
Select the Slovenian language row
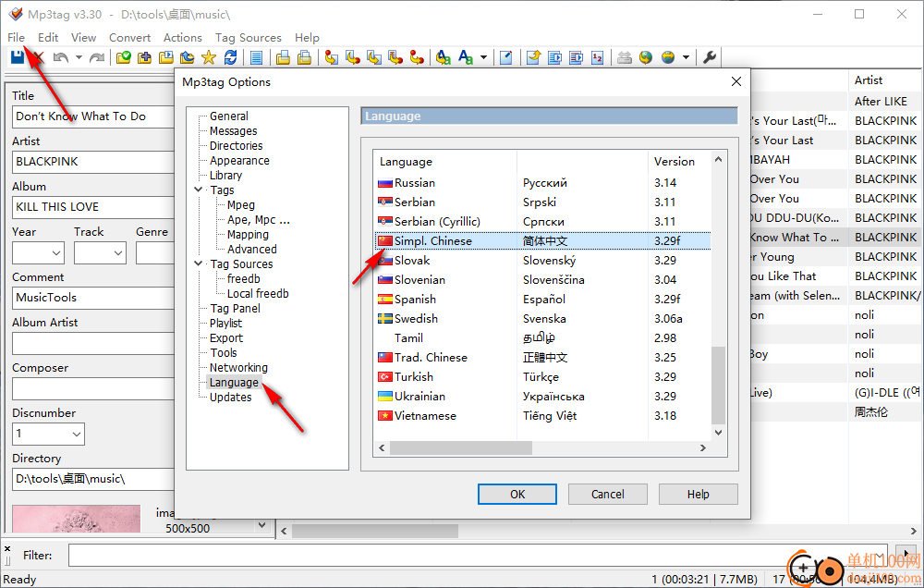542,280
